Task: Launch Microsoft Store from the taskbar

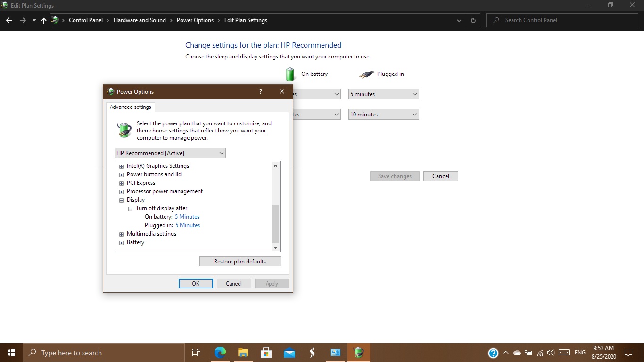Action: [x=266, y=353]
